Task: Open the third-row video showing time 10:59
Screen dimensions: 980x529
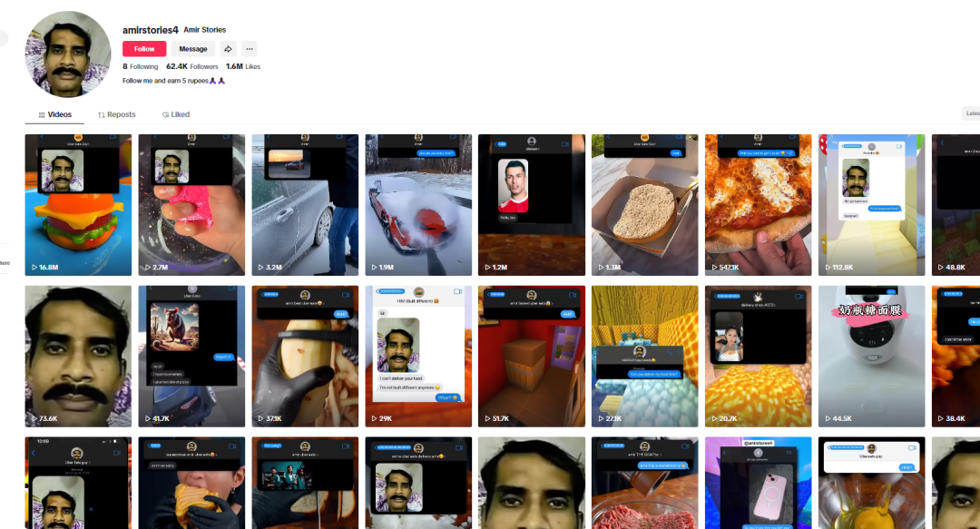Action: [x=78, y=483]
